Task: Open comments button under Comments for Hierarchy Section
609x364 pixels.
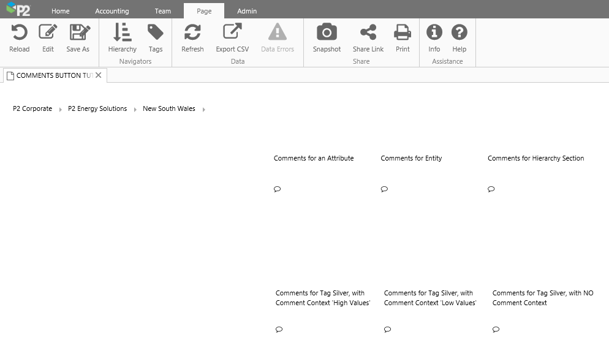Action: click(x=491, y=189)
